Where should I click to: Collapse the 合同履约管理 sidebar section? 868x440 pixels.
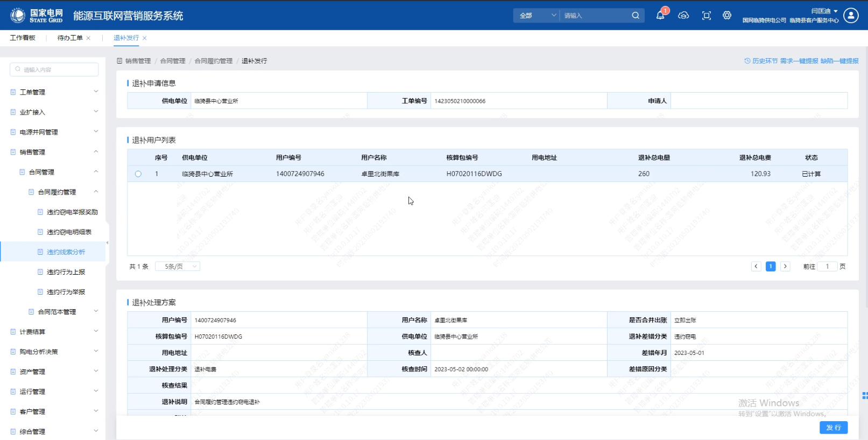tap(96, 192)
